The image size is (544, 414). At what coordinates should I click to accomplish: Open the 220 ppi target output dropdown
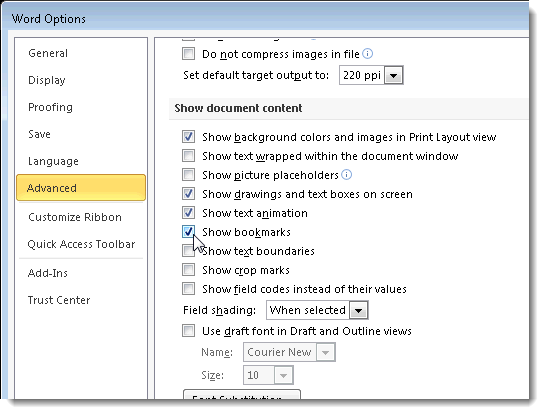393,75
